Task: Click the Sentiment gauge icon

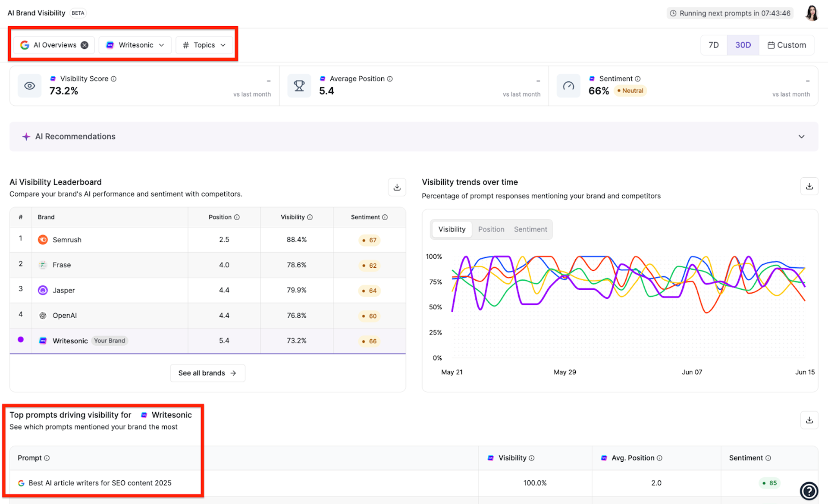Action: [x=568, y=86]
